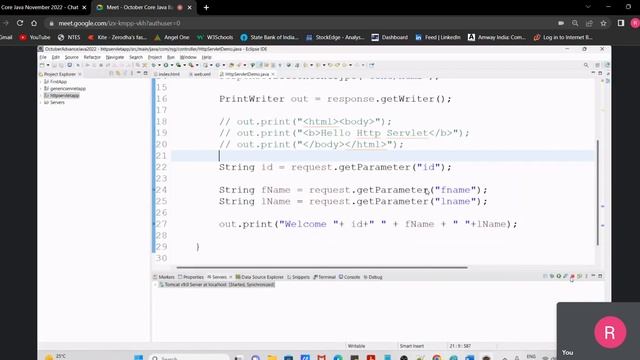Bookmark this page with star icon

tap(603, 23)
